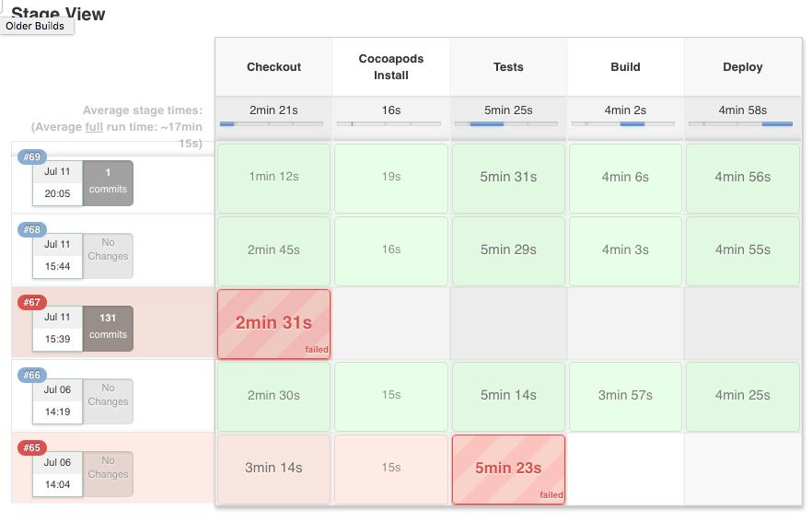Click the Deploy average progress bar
Screen dimensions: 812x522
point(740,123)
